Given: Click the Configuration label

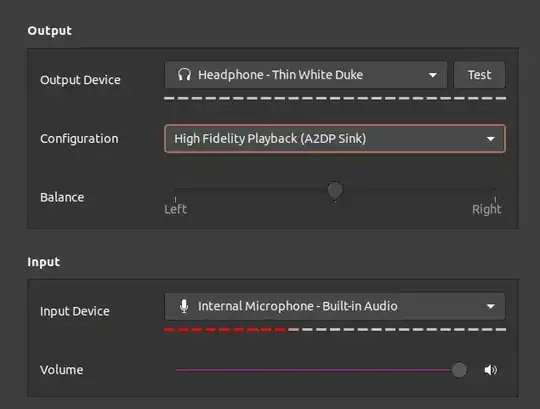Looking at the screenshot, I should tap(79, 139).
